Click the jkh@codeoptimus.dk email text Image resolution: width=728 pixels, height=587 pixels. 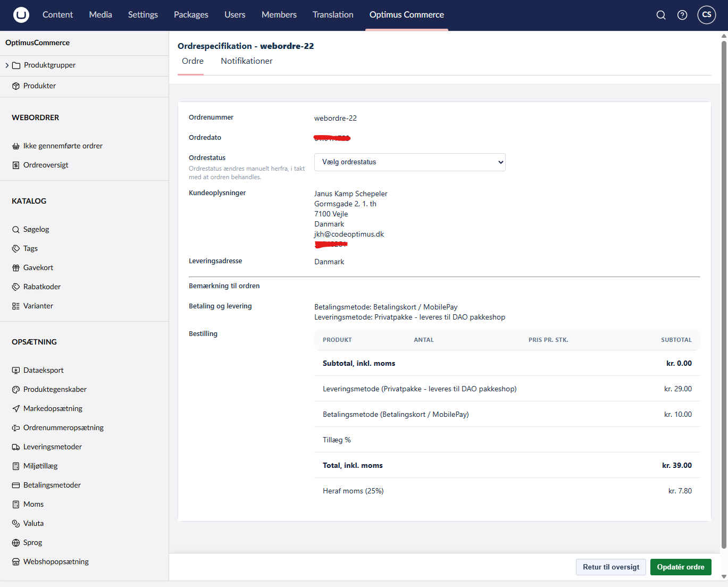click(349, 234)
